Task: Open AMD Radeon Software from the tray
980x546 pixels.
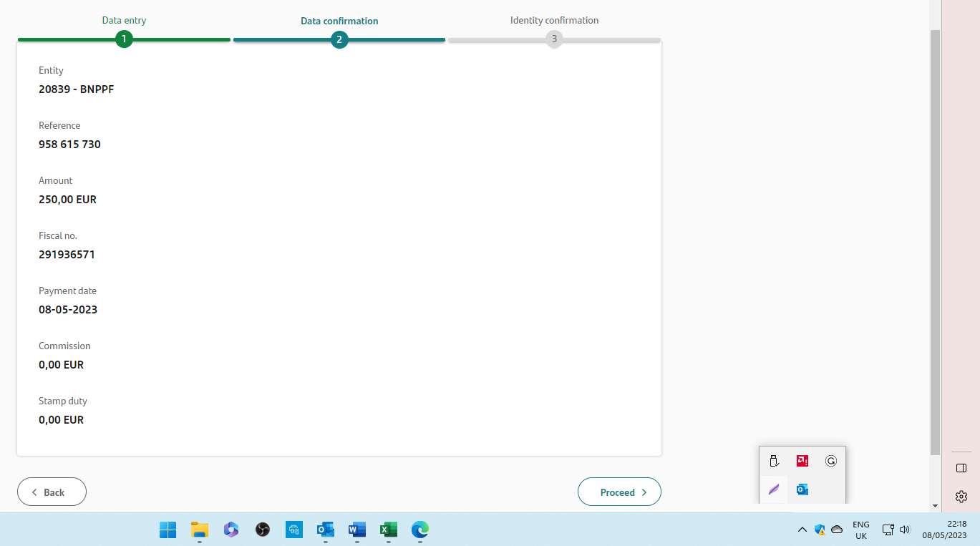Action: coord(802,460)
